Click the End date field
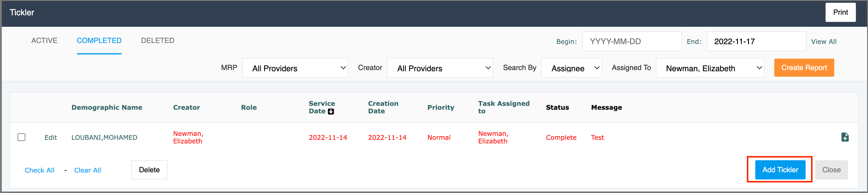This screenshot has height=193, width=868. pyautogui.click(x=756, y=41)
